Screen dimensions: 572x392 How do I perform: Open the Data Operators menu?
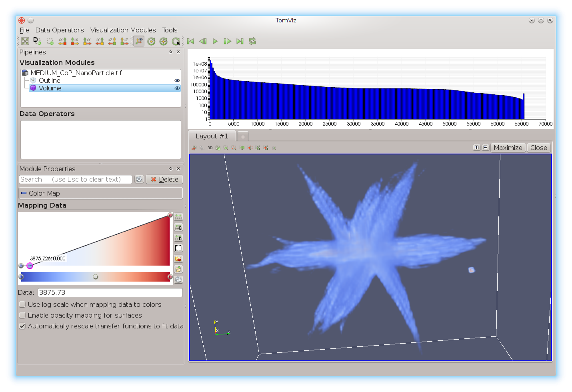(60, 30)
